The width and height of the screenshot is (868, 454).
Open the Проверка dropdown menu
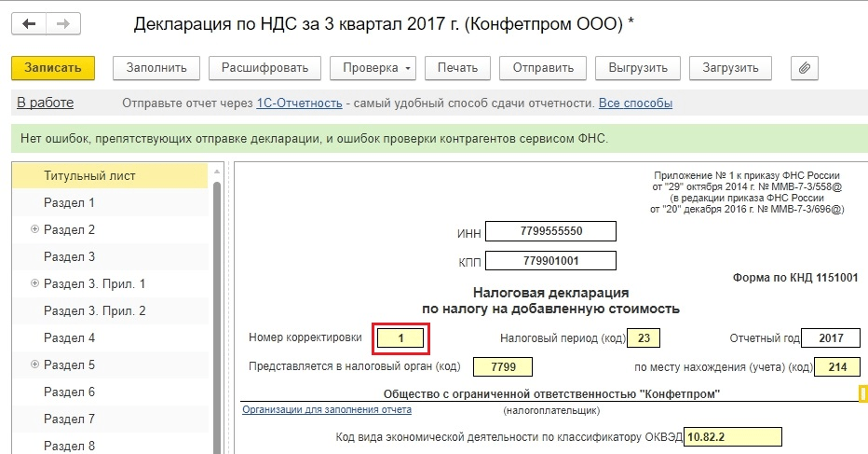373,68
